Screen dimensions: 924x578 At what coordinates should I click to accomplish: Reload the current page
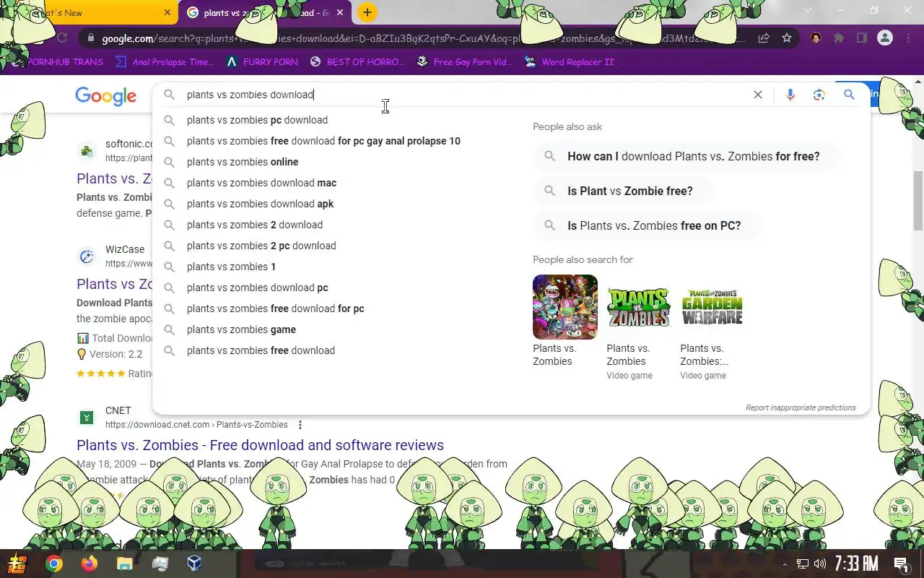(62, 38)
